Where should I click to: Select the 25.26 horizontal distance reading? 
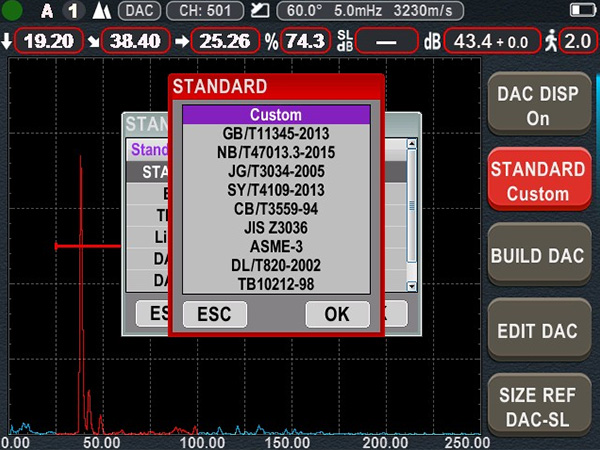coord(225,41)
